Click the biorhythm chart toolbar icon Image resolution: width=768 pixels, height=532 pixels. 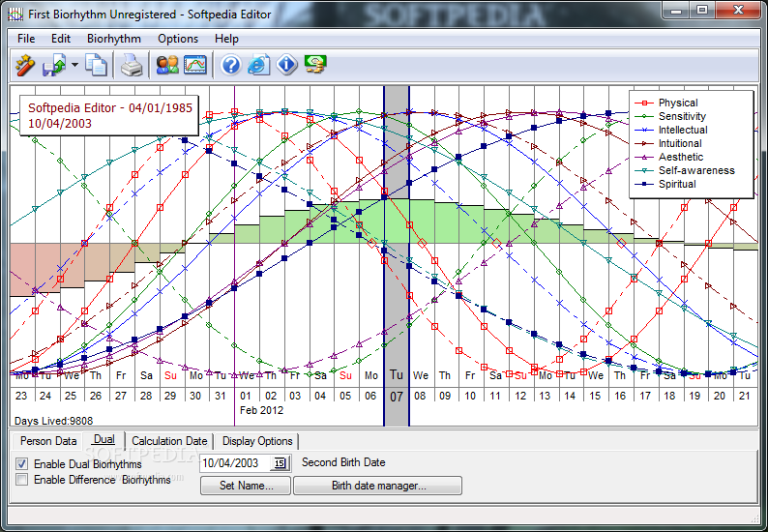point(195,65)
